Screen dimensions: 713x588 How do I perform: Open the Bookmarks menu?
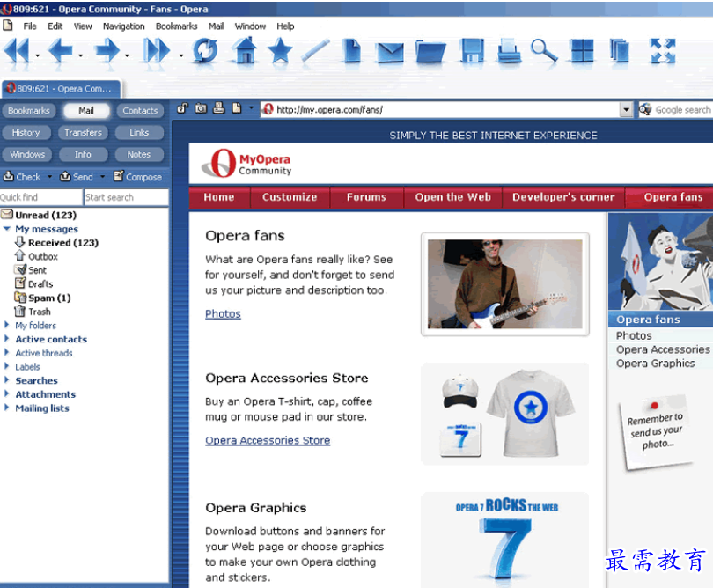point(176,26)
